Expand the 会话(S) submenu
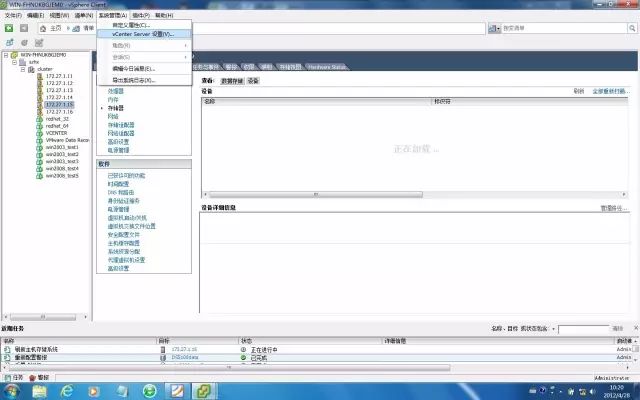 tap(144, 57)
